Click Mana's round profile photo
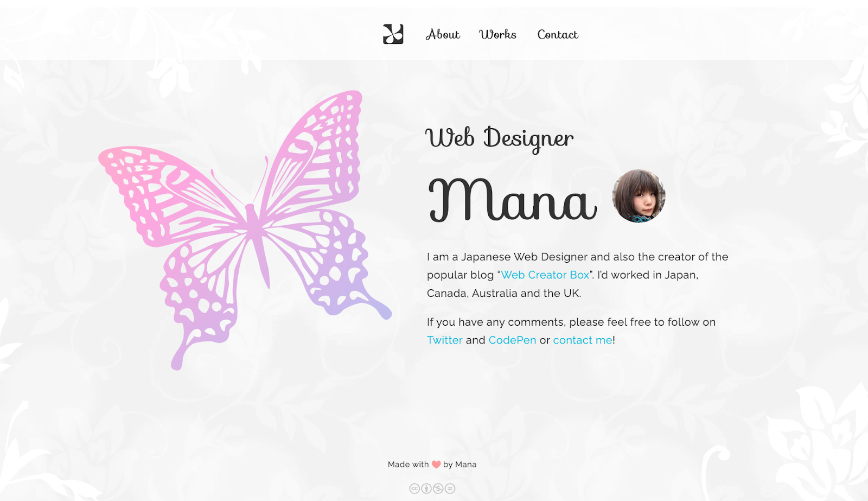The height and width of the screenshot is (501, 868). click(x=639, y=196)
